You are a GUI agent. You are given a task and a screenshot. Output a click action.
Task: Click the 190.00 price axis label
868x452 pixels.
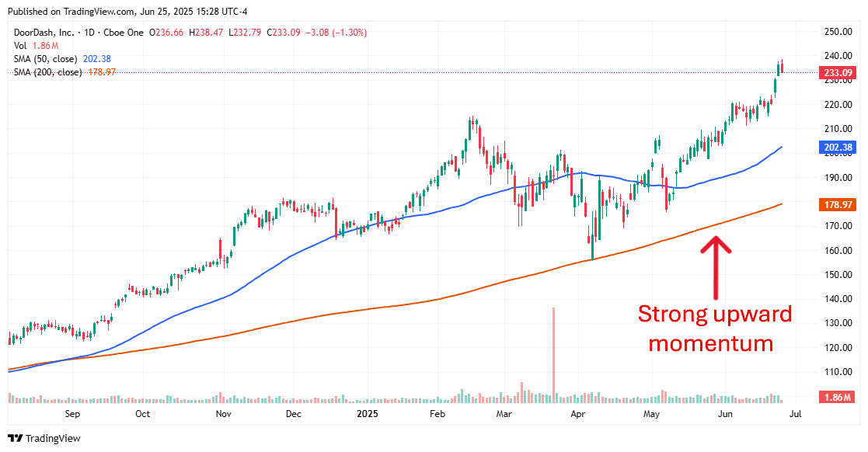(x=838, y=178)
